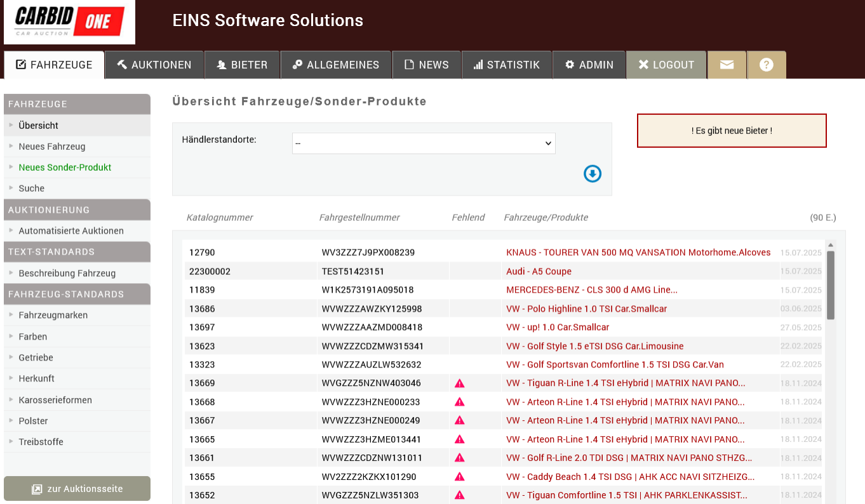Click the LOGOUT button

coord(666,65)
